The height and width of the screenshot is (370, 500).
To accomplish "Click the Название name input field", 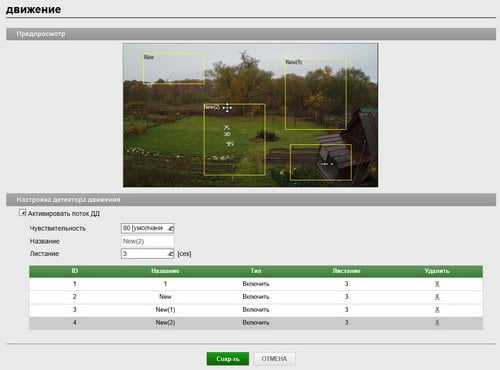I will (147, 241).
